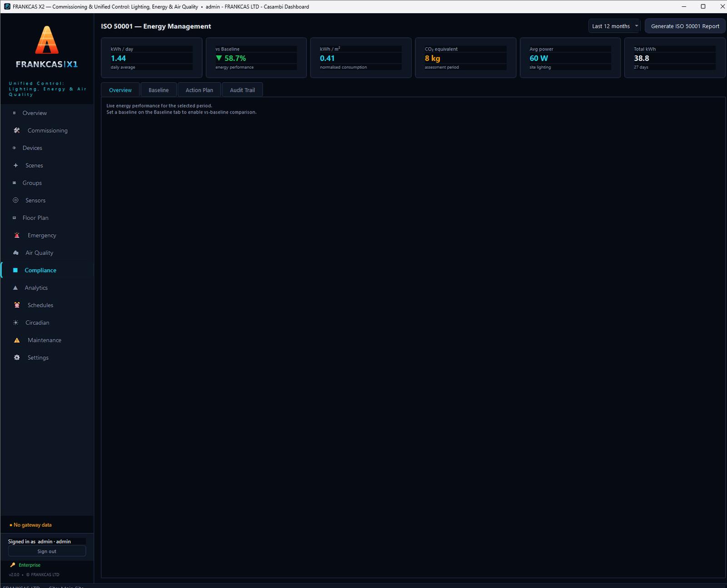Go to Commissioning via its tools icon
Viewport: 727px width, 588px height.
[x=17, y=130]
